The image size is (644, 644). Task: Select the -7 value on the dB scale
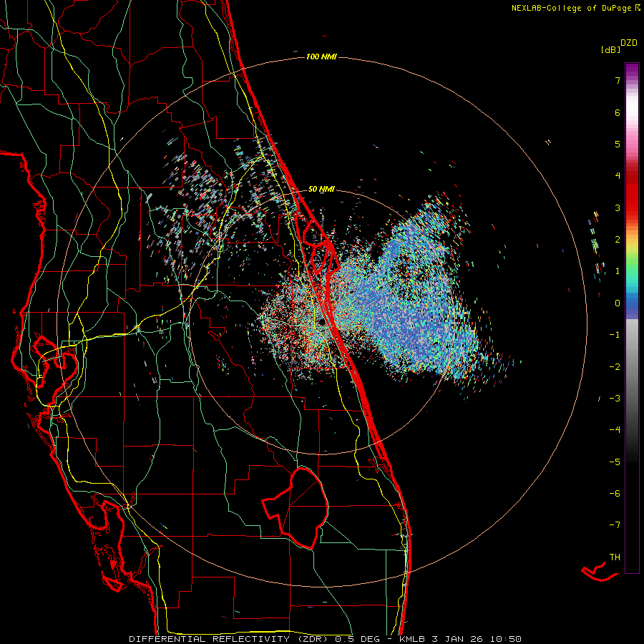(x=615, y=525)
